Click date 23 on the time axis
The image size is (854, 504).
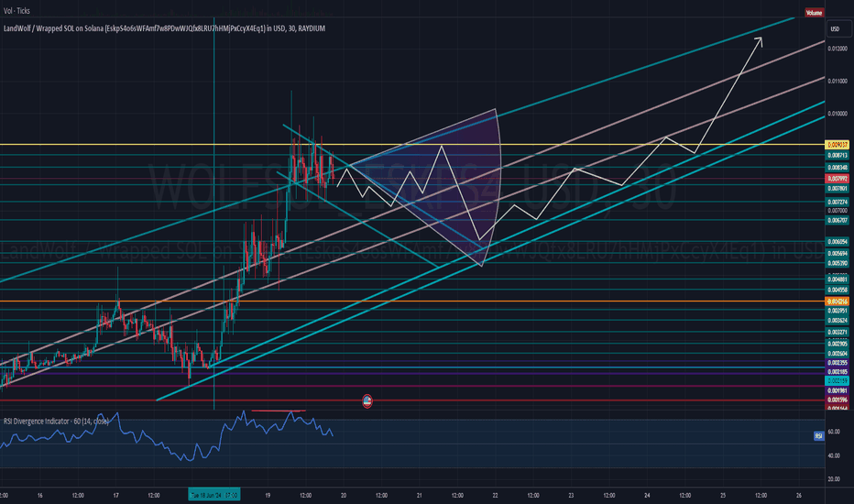click(x=572, y=495)
